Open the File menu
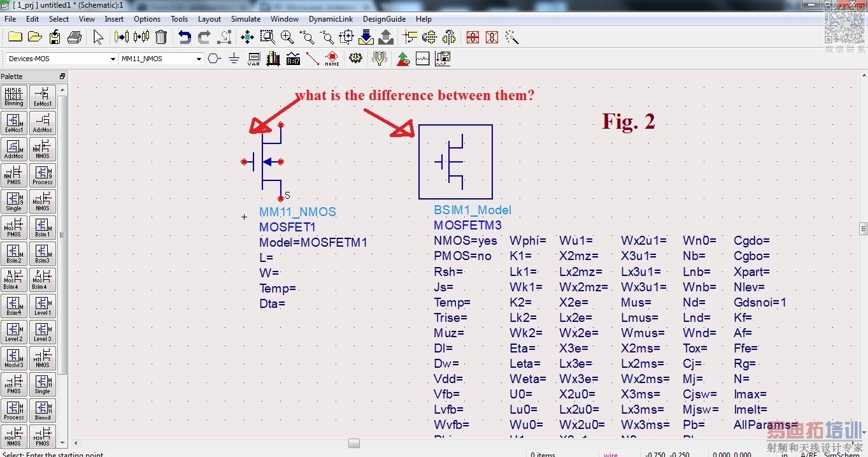 point(10,19)
